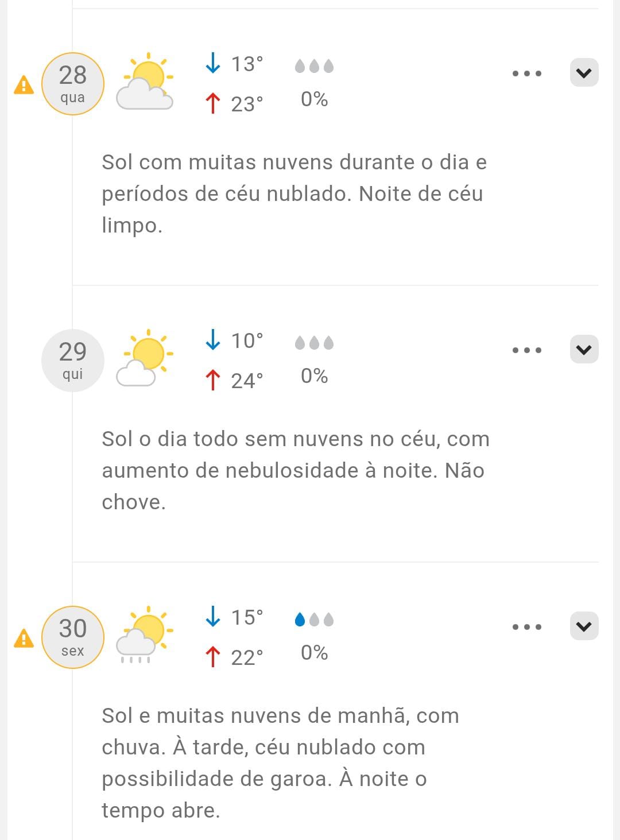Click the warning alert icon for day 30

[x=24, y=638]
